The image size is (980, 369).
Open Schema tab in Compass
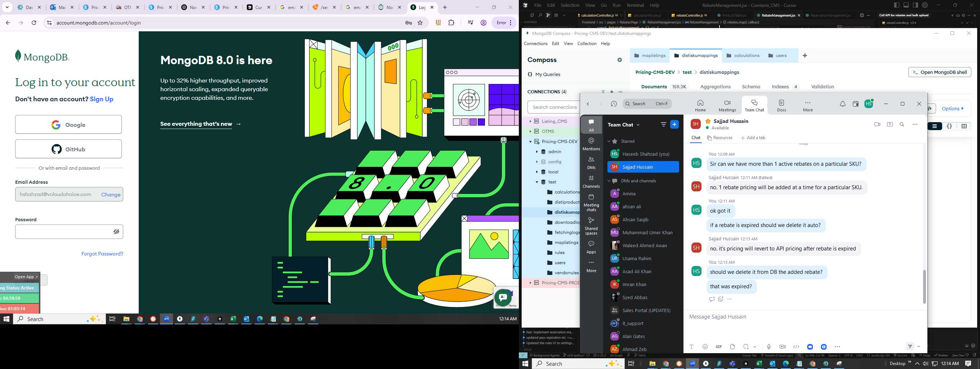(751, 87)
